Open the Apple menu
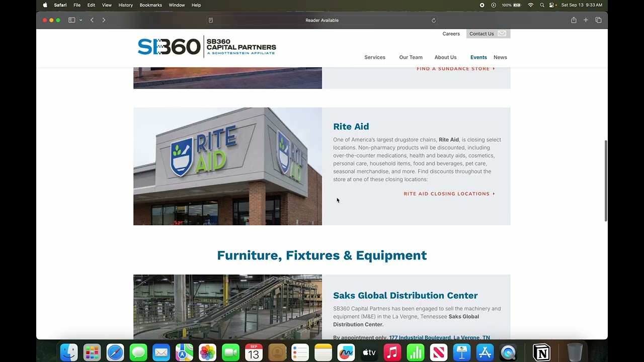 45,5
